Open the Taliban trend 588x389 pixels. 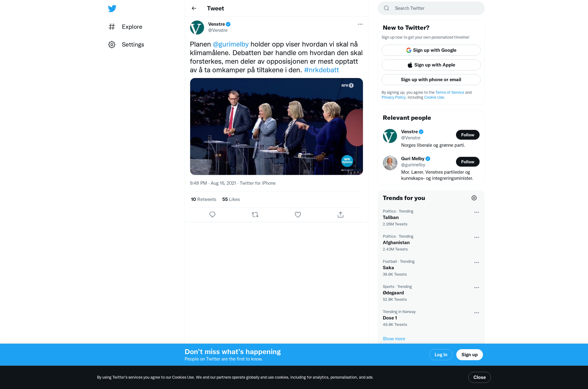click(431, 218)
